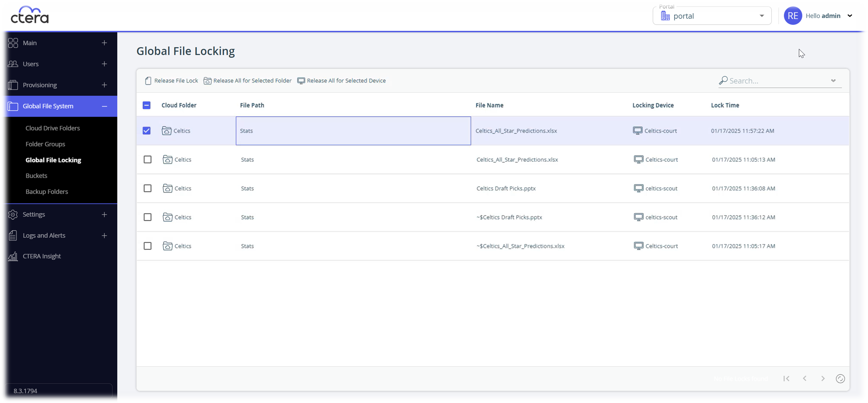Sort by File Path column header
Screen dimensions: 868x403
coord(252,105)
